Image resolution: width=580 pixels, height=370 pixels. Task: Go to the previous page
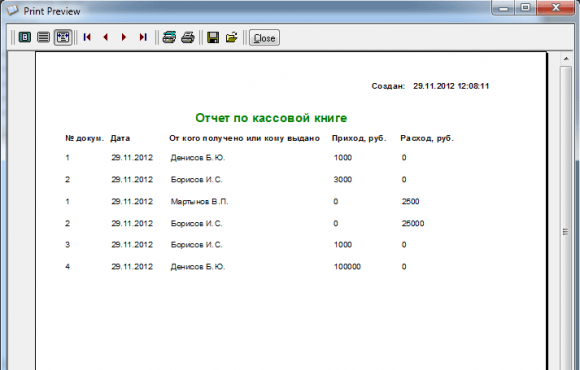click(x=106, y=37)
